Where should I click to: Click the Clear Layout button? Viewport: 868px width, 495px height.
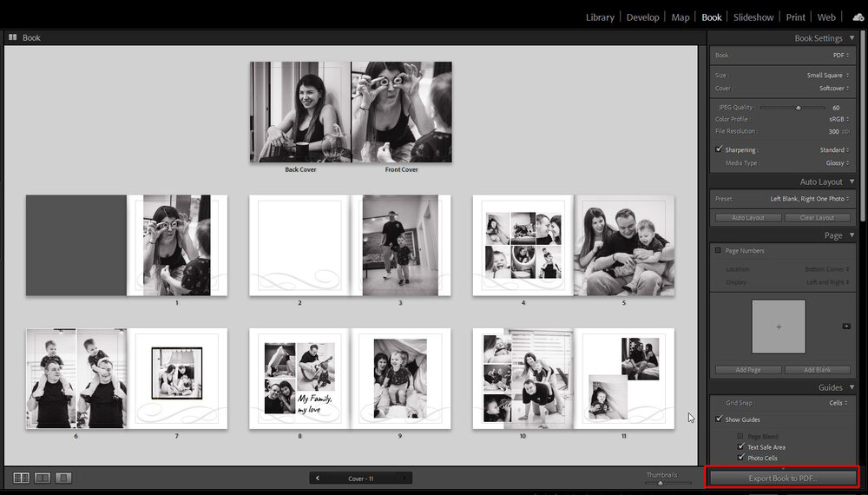pos(817,218)
